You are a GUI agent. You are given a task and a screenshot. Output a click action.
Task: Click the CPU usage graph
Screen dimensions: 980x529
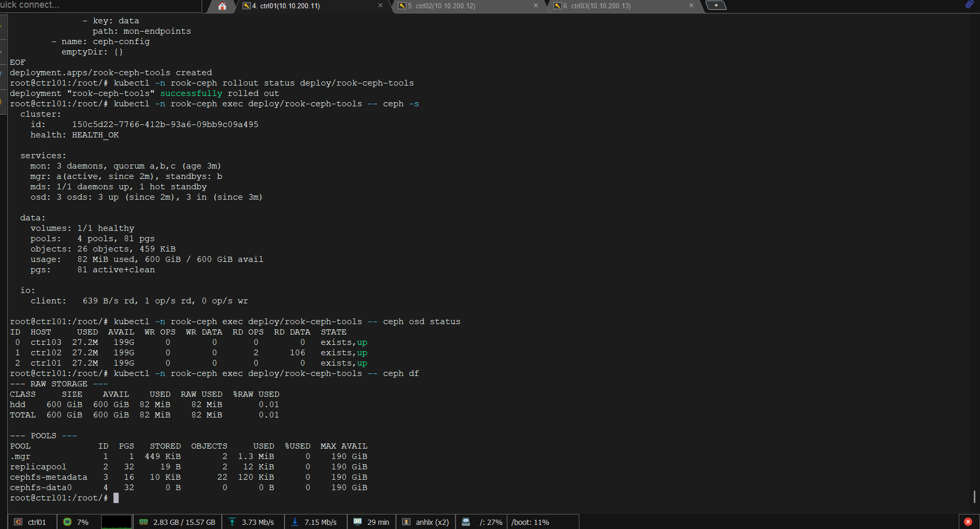(117, 522)
